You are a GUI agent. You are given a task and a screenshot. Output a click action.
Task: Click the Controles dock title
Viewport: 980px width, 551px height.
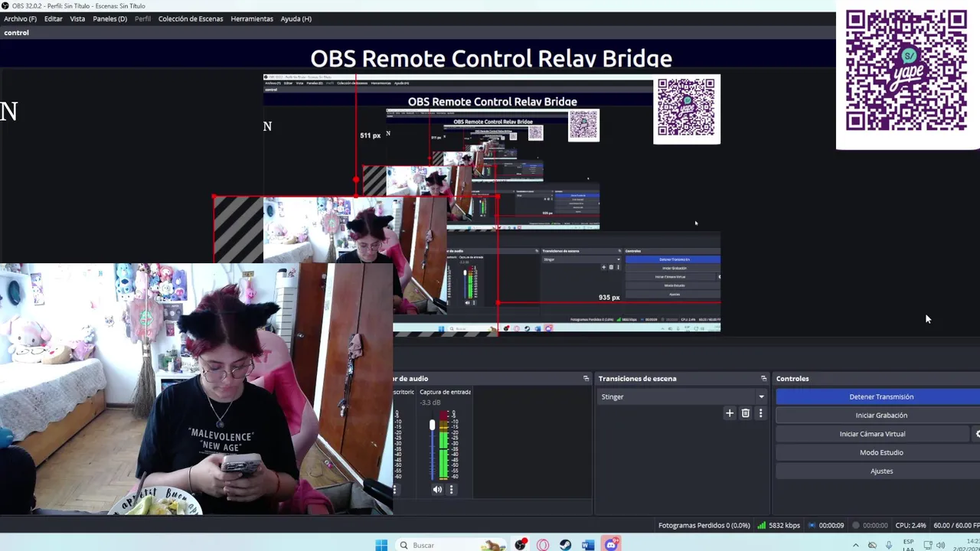tap(792, 379)
